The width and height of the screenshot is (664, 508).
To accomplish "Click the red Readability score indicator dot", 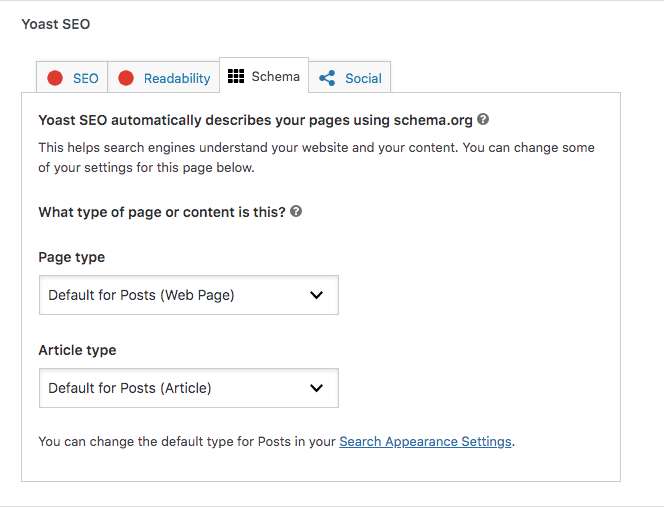I will pos(126,78).
